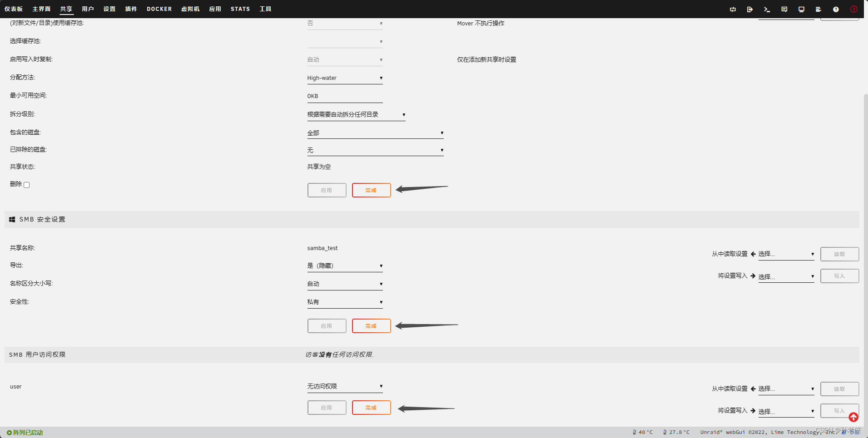The image size is (868, 438).
Task: Click the help question mark icon
Action: tap(836, 9)
